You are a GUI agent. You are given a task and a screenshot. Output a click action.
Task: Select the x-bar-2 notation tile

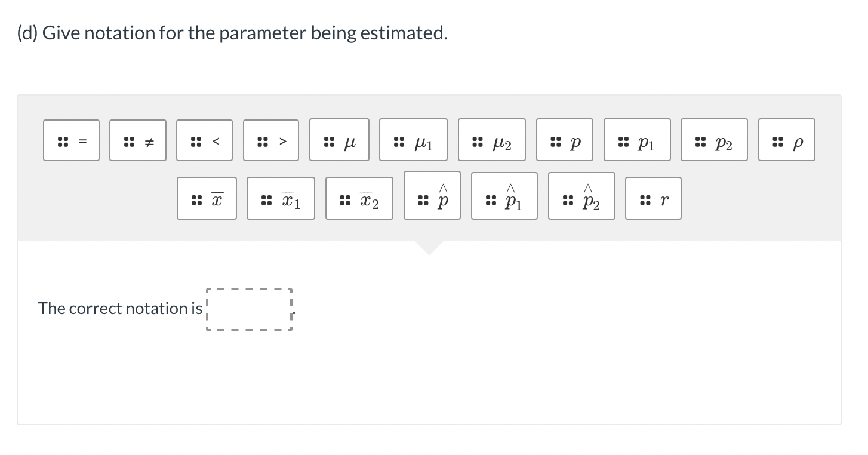[359, 198]
